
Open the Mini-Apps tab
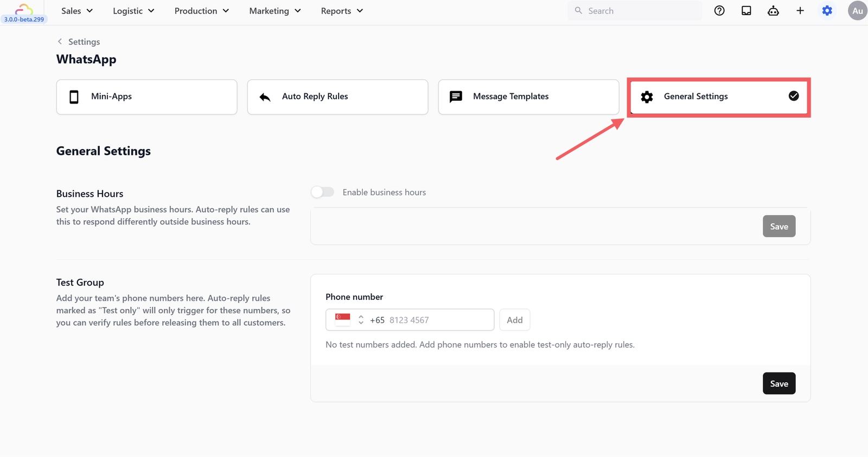[146, 97]
